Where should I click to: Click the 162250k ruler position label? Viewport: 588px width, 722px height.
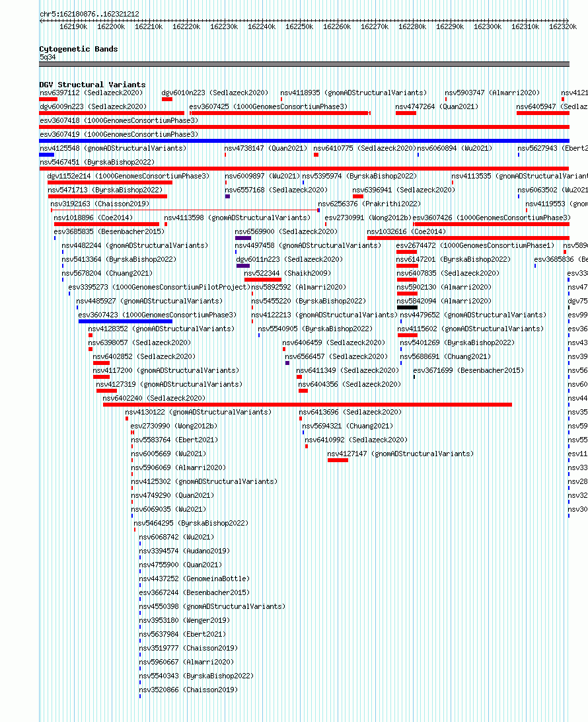point(299,26)
